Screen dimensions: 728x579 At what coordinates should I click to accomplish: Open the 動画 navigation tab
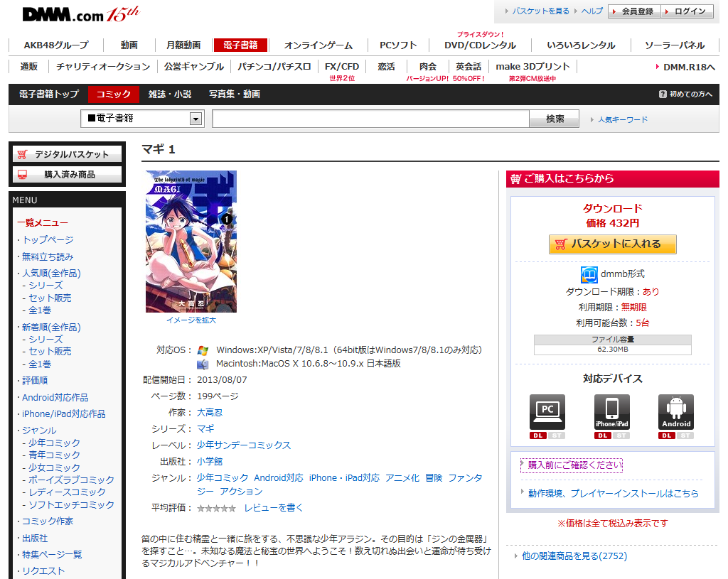coord(129,45)
